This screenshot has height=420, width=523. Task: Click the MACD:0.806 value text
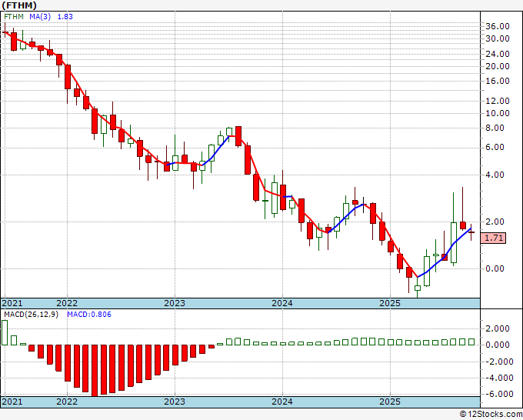(x=89, y=315)
